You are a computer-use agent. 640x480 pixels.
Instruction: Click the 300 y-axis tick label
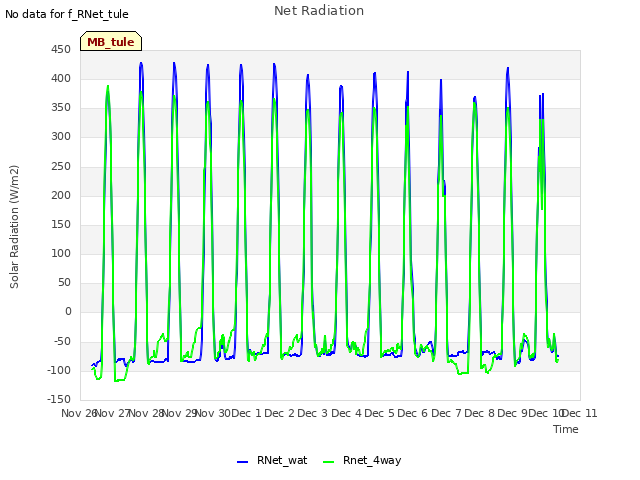point(61,137)
